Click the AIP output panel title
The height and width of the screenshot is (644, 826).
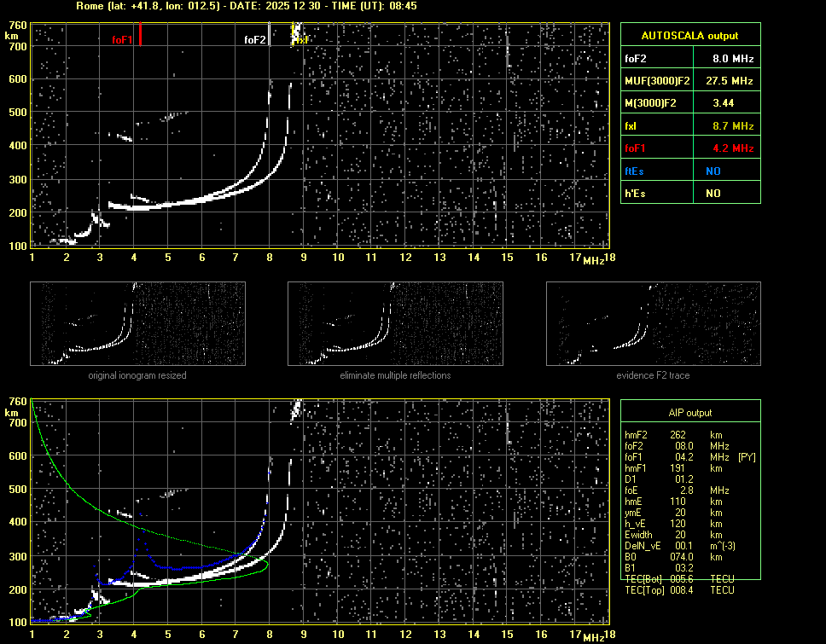(689, 413)
